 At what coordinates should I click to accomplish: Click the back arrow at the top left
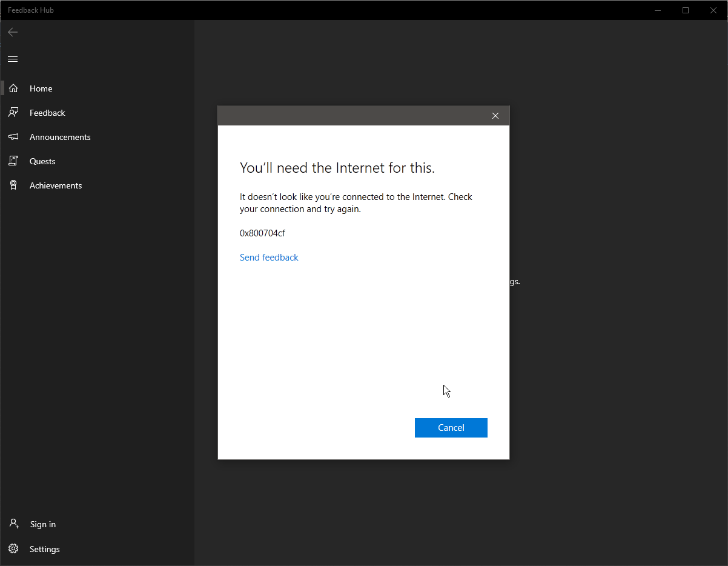(12, 32)
